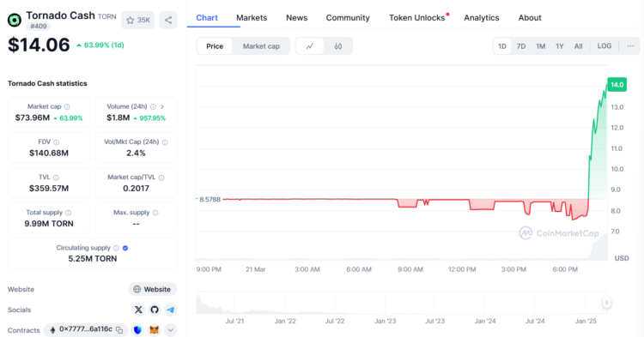Open chart options three-dot menu

pyautogui.click(x=630, y=46)
